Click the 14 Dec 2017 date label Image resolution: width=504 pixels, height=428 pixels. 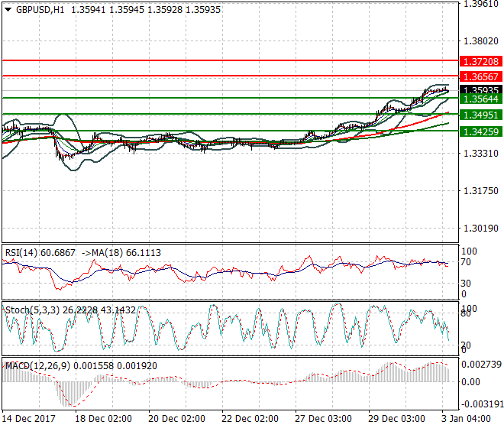[x=28, y=419]
